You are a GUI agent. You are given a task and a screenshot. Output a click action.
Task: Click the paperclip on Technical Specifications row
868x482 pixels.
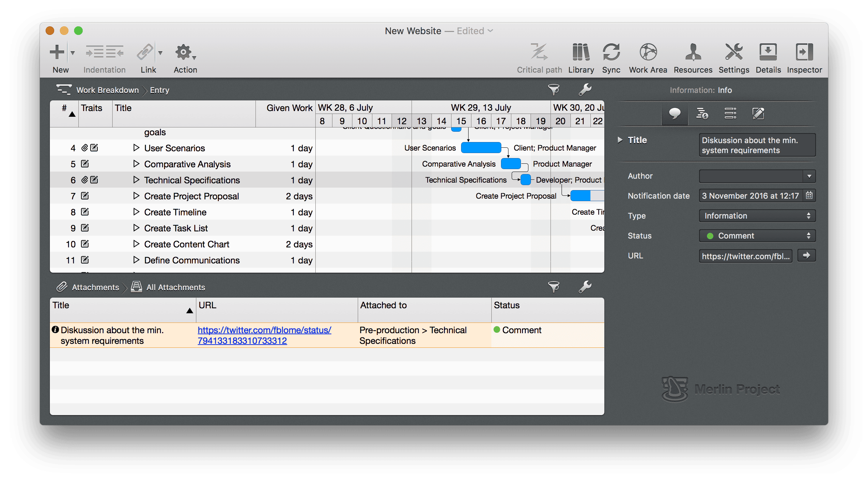[84, 180]
